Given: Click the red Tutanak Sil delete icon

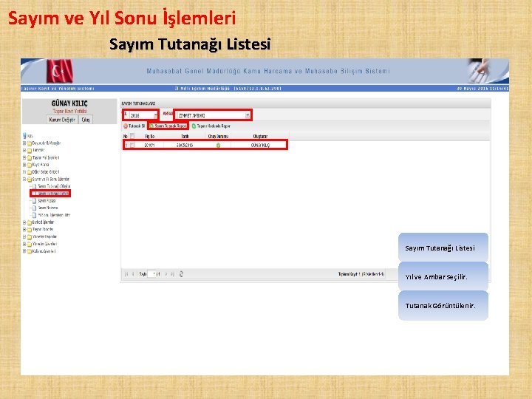Looking at the screenshot, I should click(126, 126).
